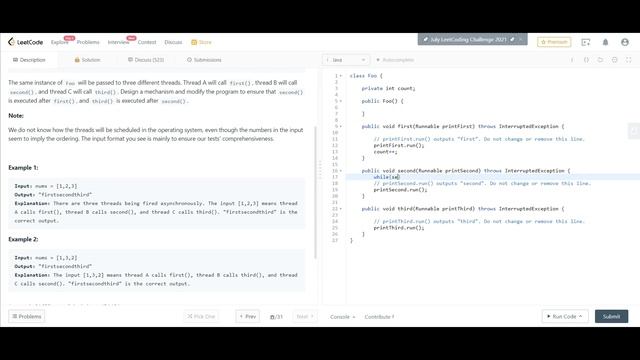Click the description panel vertical scrollbar

pos(315,192)
